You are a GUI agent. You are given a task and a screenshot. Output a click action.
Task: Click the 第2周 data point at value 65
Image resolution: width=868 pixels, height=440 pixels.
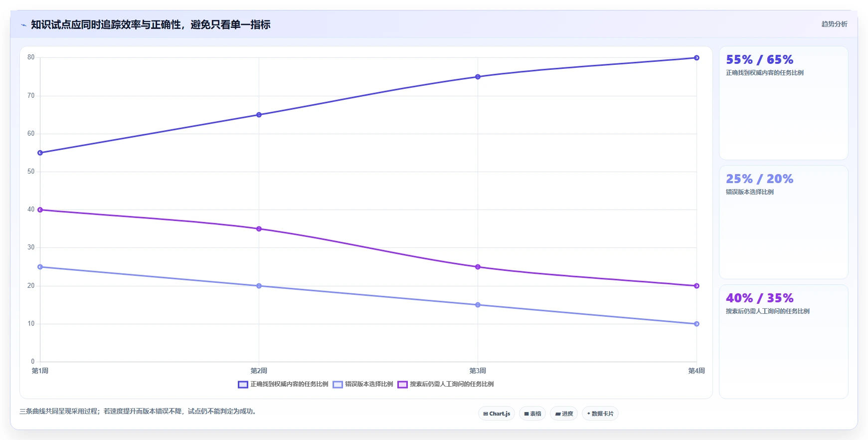pyautogui.click(x=259, y=115)
